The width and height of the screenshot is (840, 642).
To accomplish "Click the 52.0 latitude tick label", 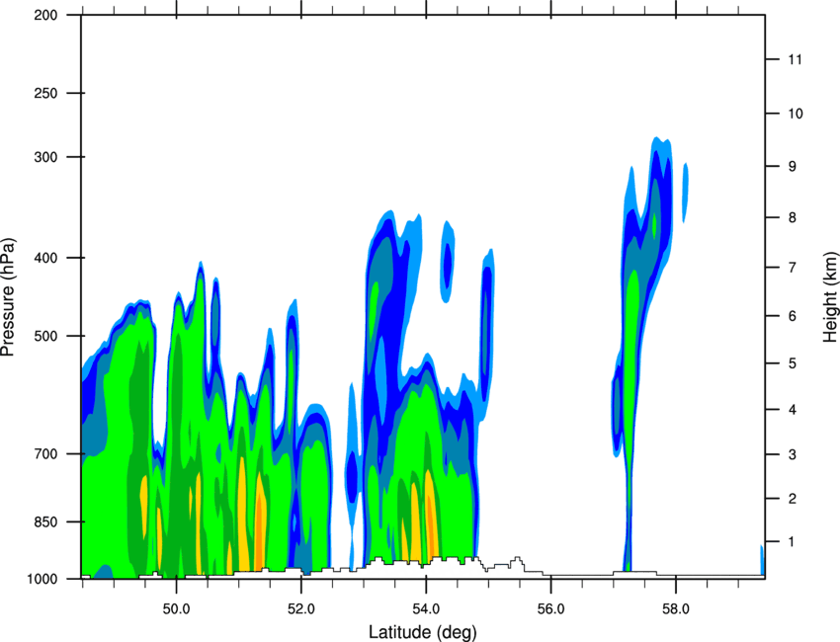I will pos(301,609).
